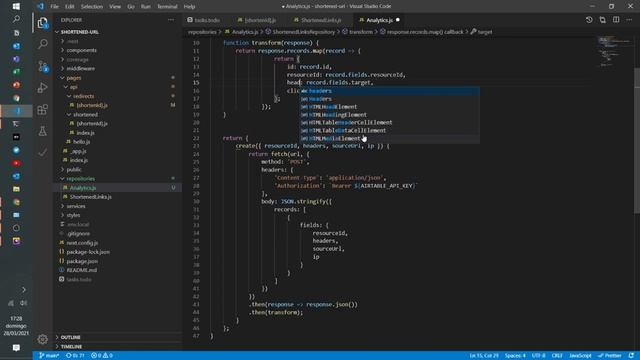Collapse the SHORTENED-URL root folder
640x360 pixels.
pyautogui.click(x=79, y=32)
